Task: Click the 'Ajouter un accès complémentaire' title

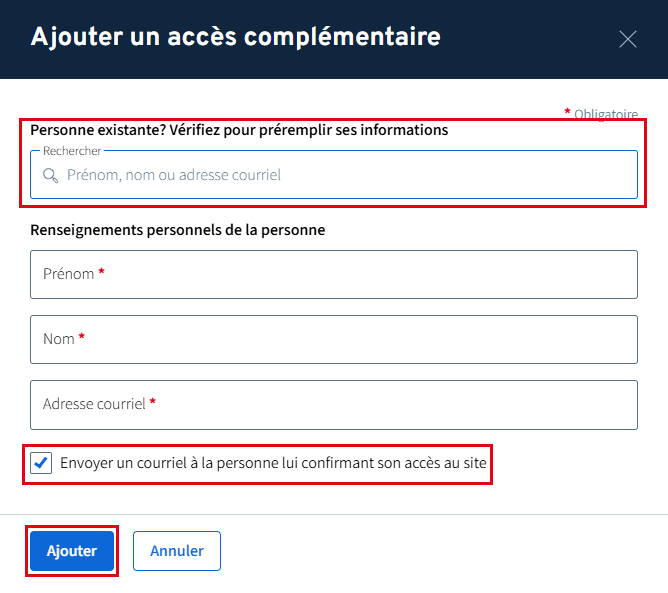Action: coord(236,38)
